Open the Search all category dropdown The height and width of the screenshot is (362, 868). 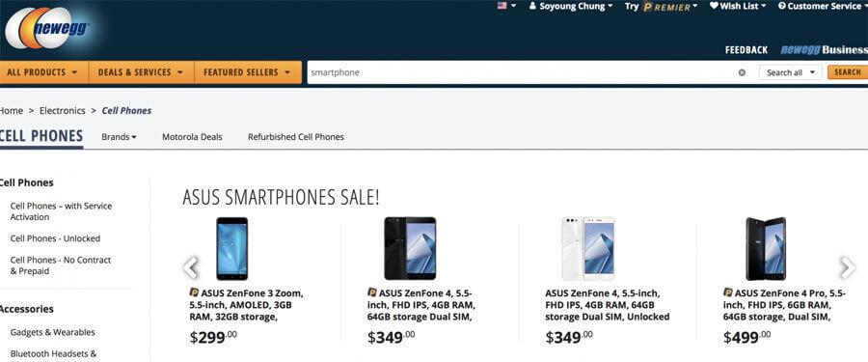[791, 72]
